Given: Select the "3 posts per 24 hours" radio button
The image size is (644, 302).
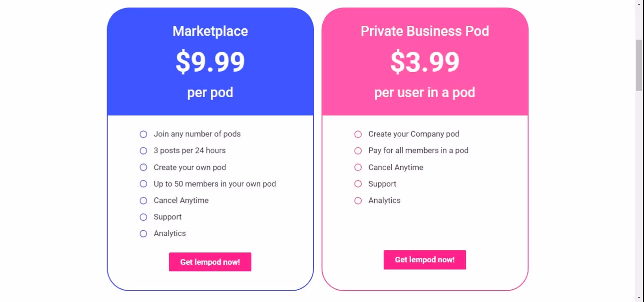Looking at the screenshot, I should 143,151.
